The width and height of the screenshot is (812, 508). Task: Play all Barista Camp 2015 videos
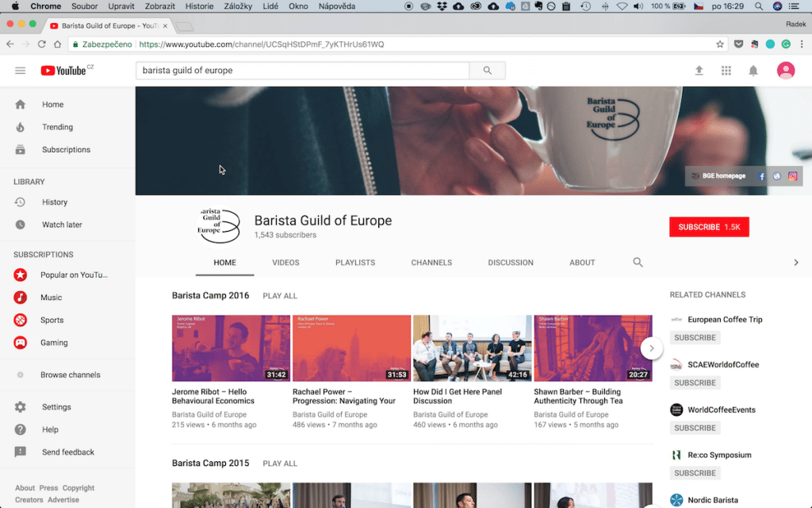pos(280,464)
